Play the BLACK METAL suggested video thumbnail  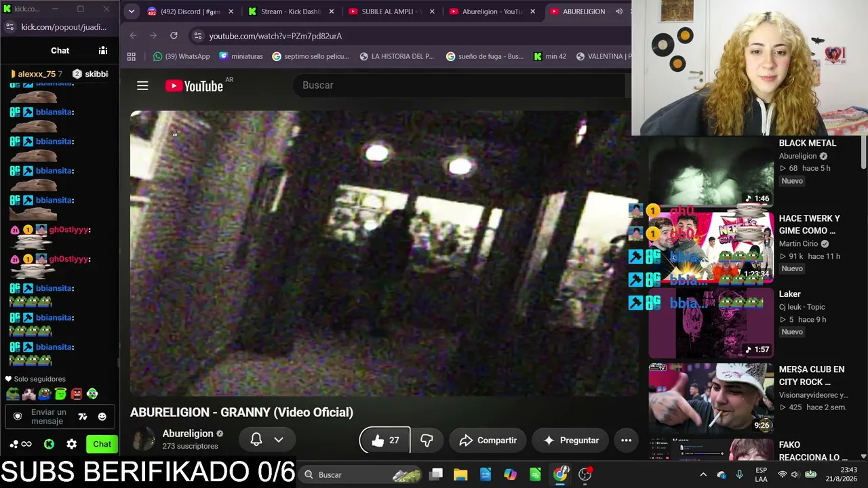click(711, 171)
